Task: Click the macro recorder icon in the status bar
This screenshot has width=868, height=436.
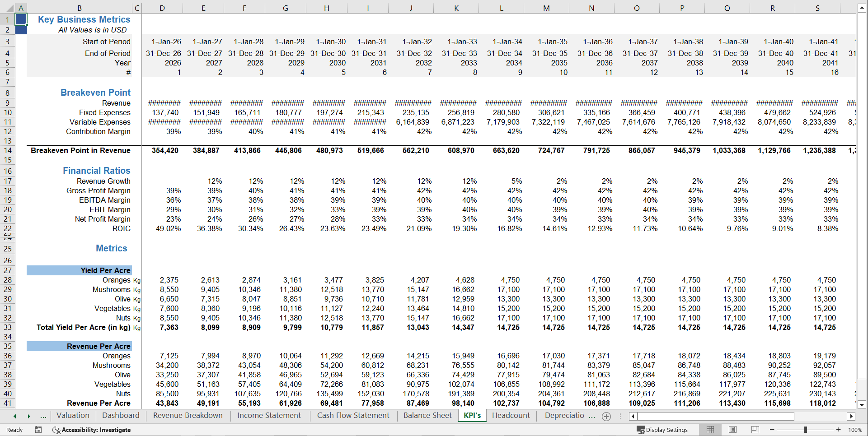Action: tap(38, 430)
